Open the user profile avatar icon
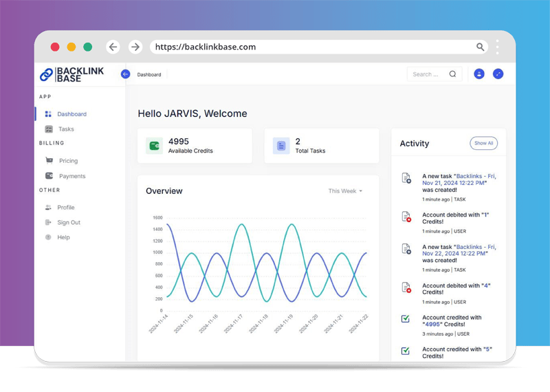This screenshot has width=550, height=392. click(x=479, y=74)
